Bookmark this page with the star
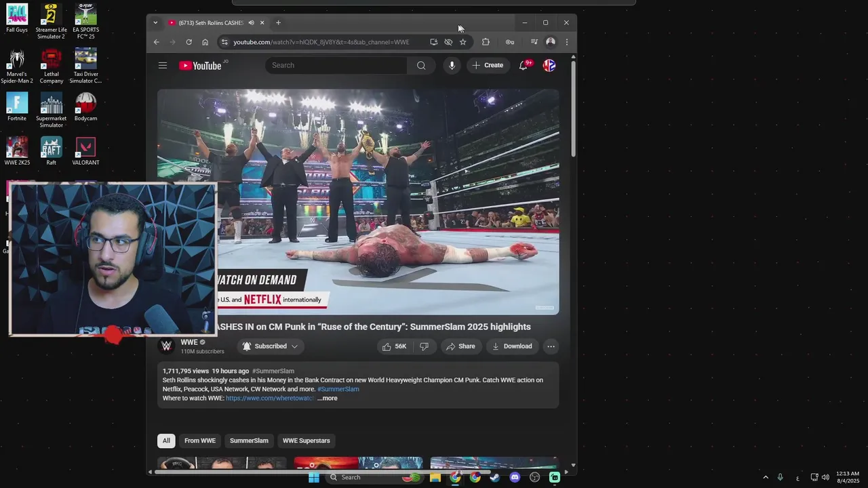Screen dimensions: 868x488 (462, 42)
